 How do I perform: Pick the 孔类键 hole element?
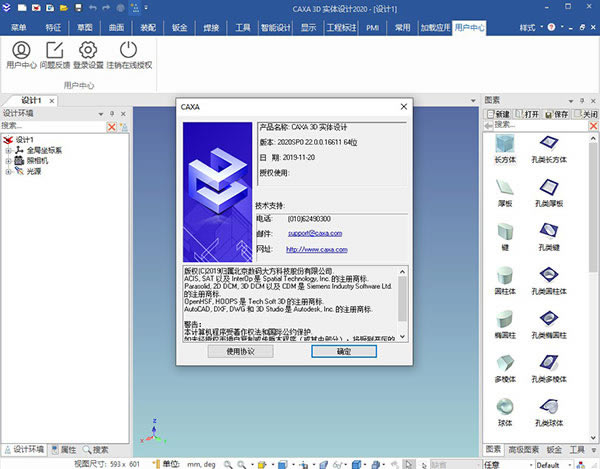pyautogui.click(x=548, y=234)
